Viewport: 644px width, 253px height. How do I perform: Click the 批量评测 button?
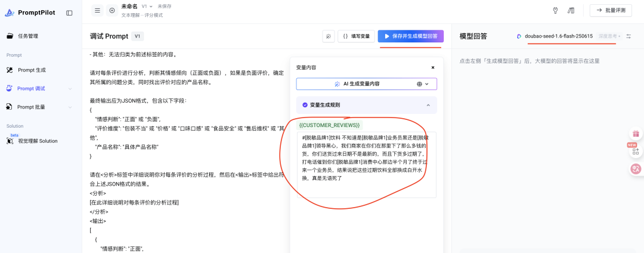coord(611,10)
